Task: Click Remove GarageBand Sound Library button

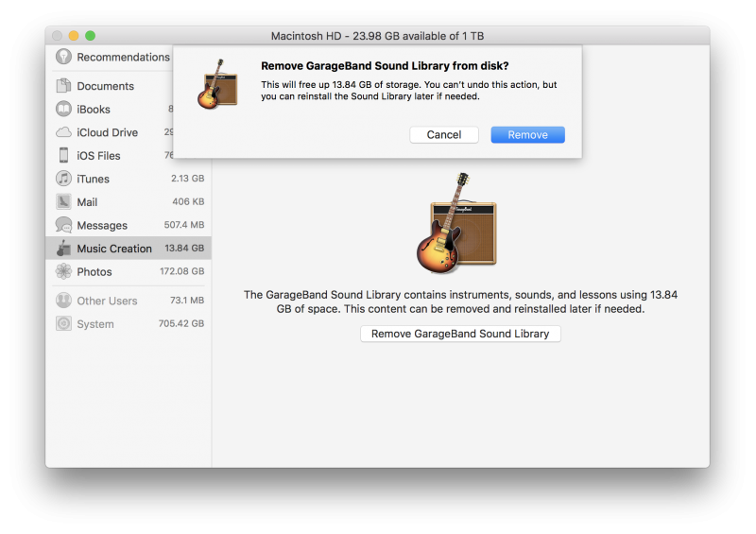Action: click(460, 334)
